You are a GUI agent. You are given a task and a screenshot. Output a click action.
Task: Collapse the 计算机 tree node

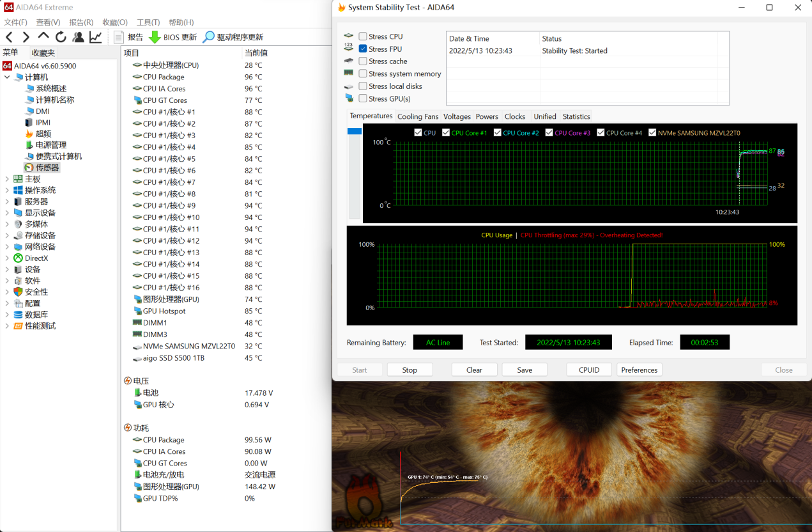pyautogui.click(x=7, y=77)
